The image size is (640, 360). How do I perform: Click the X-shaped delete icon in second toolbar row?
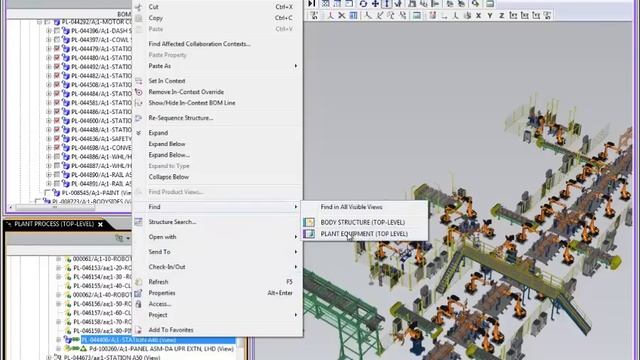[x=342, y=16]
